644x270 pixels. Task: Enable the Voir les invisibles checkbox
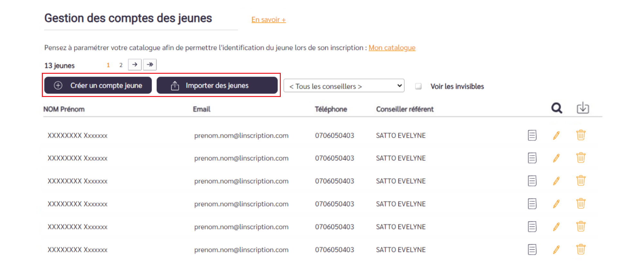tap(418, 86)
